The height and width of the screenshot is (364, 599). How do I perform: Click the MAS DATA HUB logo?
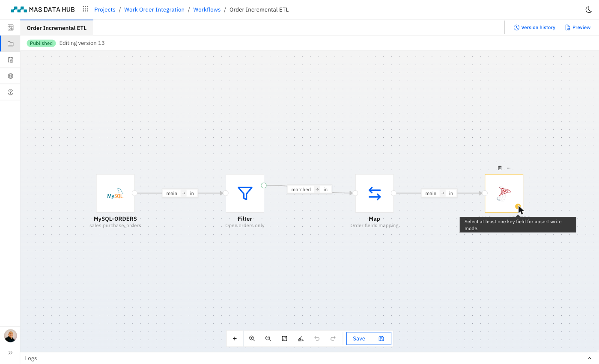(43, 9)
